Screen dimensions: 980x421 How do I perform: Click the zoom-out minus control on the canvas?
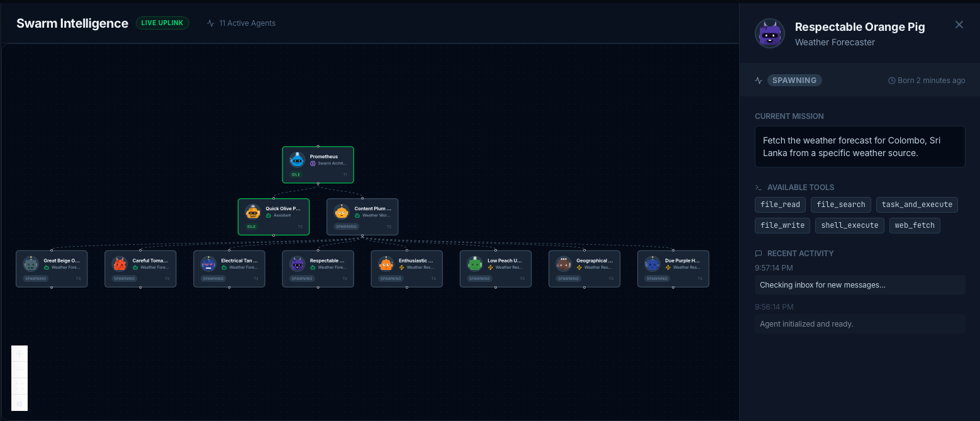pos(19,371)
